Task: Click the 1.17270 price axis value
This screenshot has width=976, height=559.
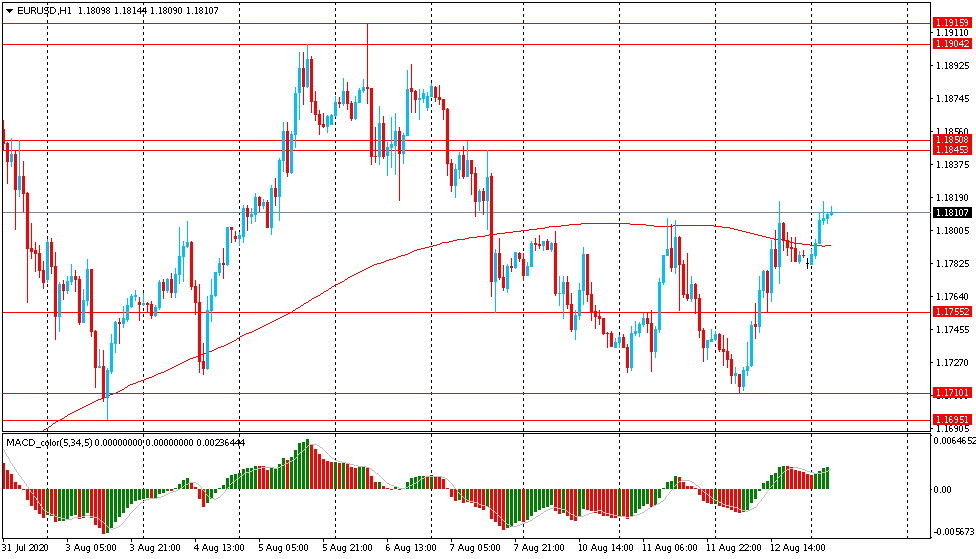Action: (952, 362)
